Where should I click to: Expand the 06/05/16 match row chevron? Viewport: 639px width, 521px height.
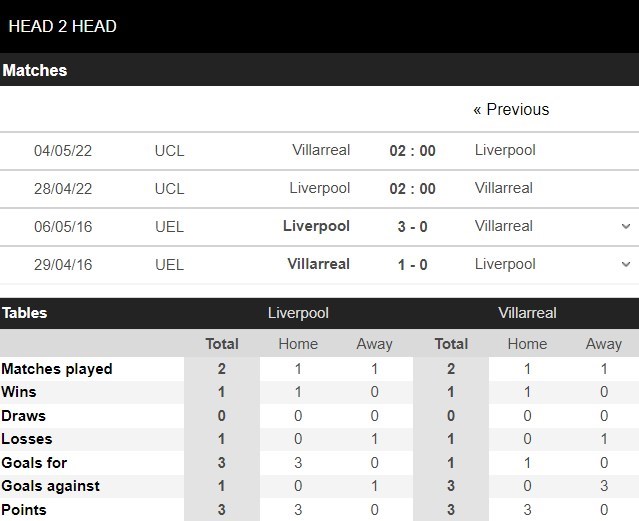tap(626, 226)
